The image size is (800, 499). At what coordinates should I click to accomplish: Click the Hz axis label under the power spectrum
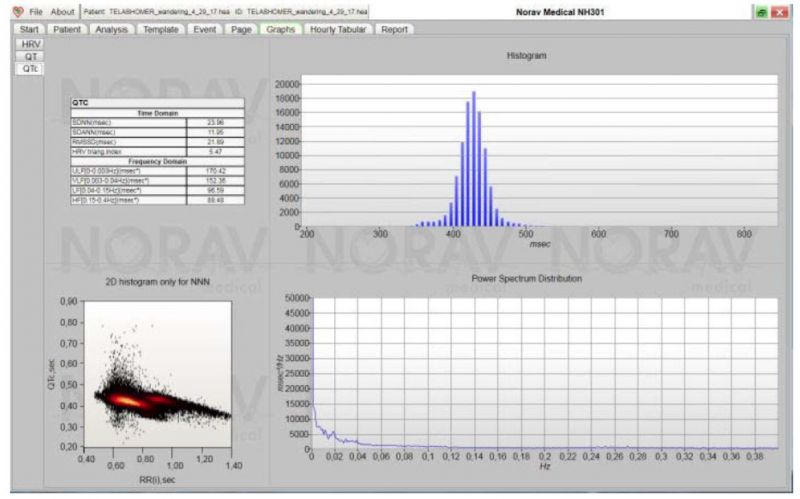click(544, 466)
